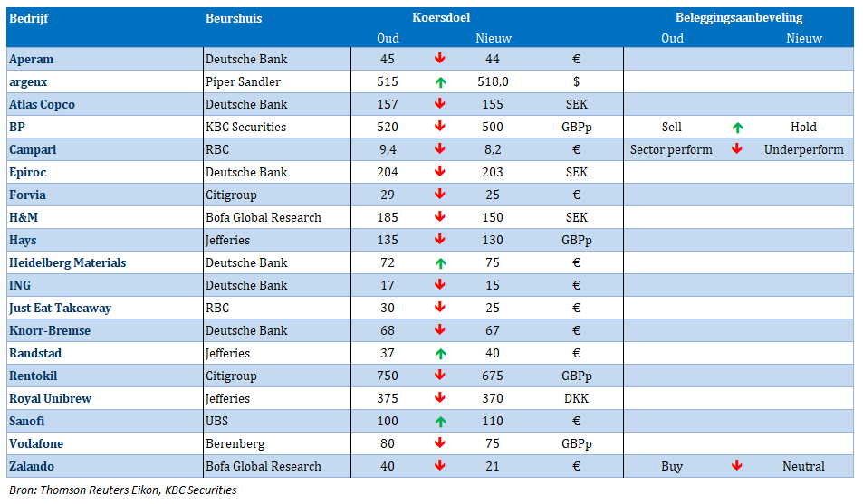Click the green recommendation arrow between Sell and Hold

[737, 128]
